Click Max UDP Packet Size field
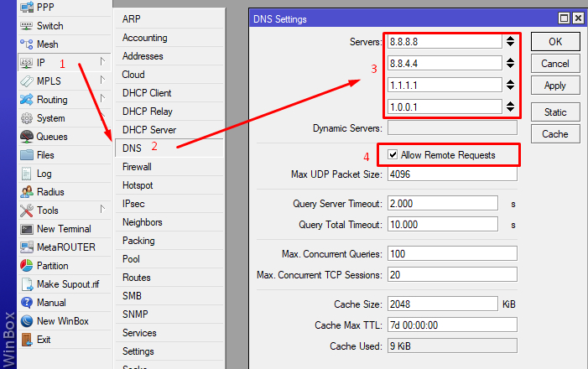Viewport: 588px width, 369px height. click(452, 174)
